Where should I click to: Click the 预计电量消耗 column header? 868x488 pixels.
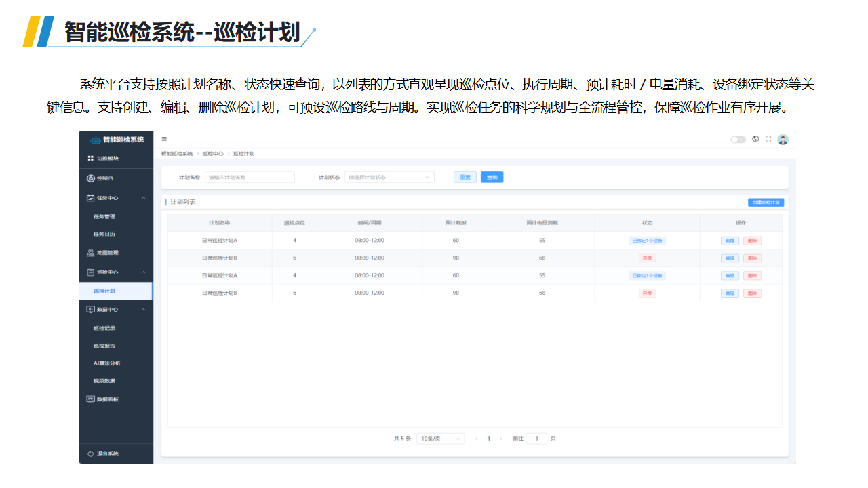(x=542, y=223)
